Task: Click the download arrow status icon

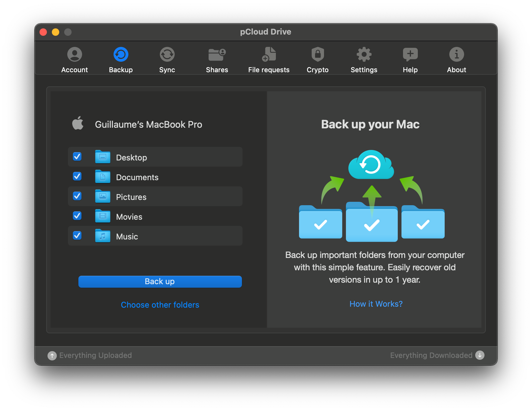Action: pyautogui.click(x=480, y=355)
